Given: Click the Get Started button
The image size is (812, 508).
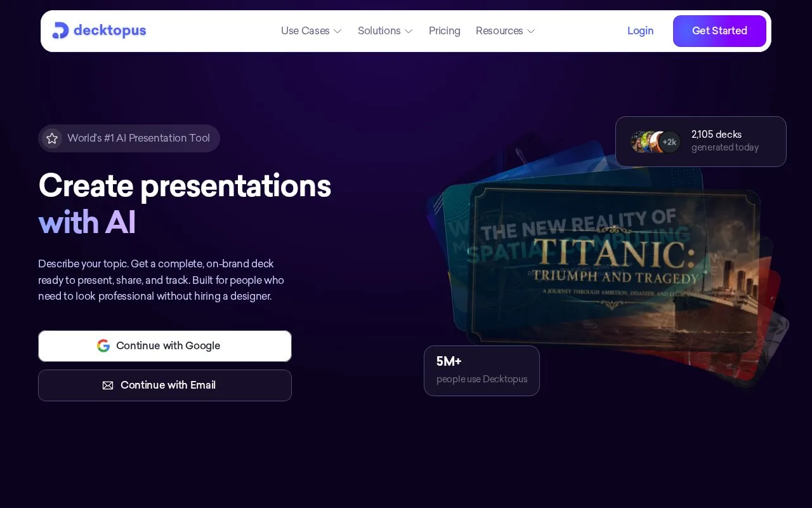Looking at the screenshot, I should coord(719,31).
